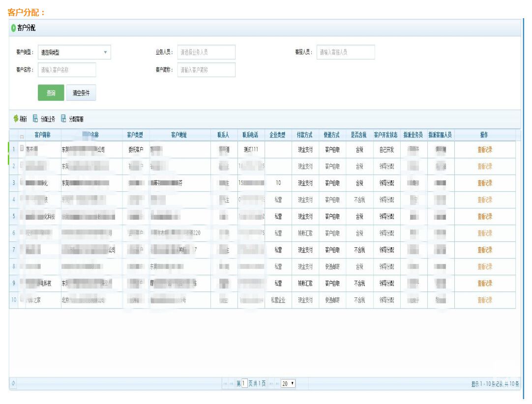Click the 客服人员 input field

[x=346, y=52]
